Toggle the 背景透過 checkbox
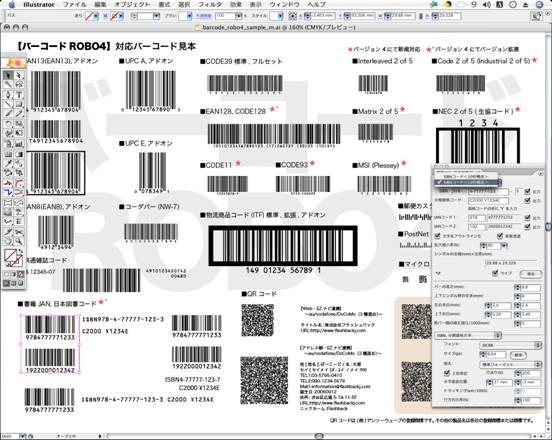 coord(500,235)
